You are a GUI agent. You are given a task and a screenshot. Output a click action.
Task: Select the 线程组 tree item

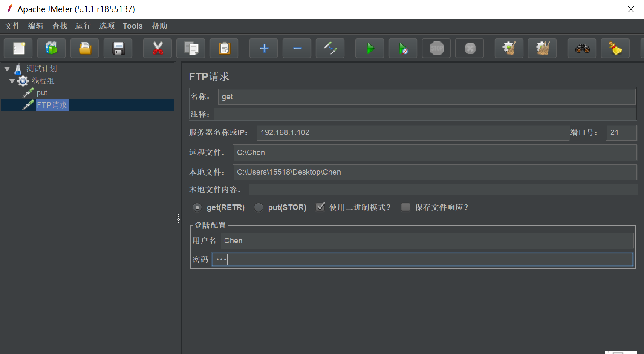coord(43,81)
